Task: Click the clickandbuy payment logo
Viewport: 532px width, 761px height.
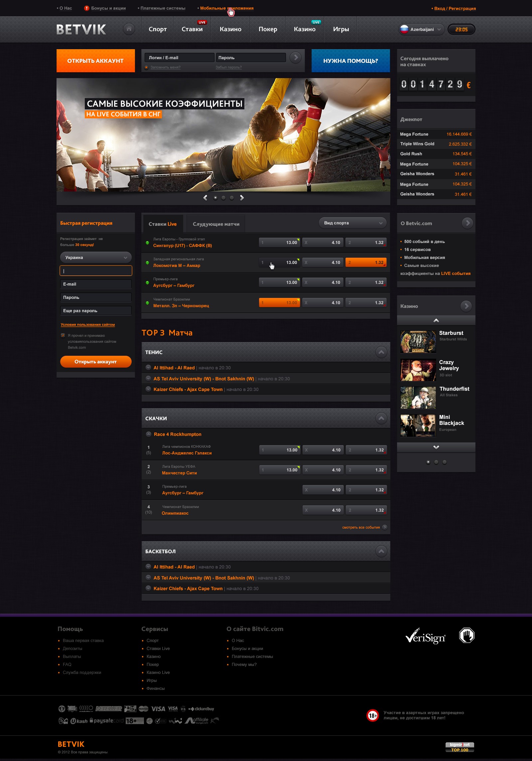Action: click(201, 709)
